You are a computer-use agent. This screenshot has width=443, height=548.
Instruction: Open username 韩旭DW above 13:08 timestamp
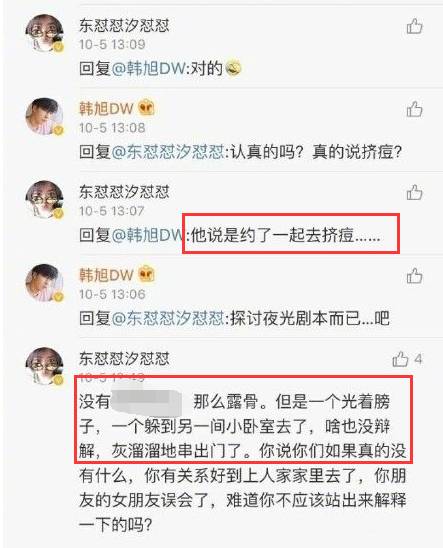[106, 109]
